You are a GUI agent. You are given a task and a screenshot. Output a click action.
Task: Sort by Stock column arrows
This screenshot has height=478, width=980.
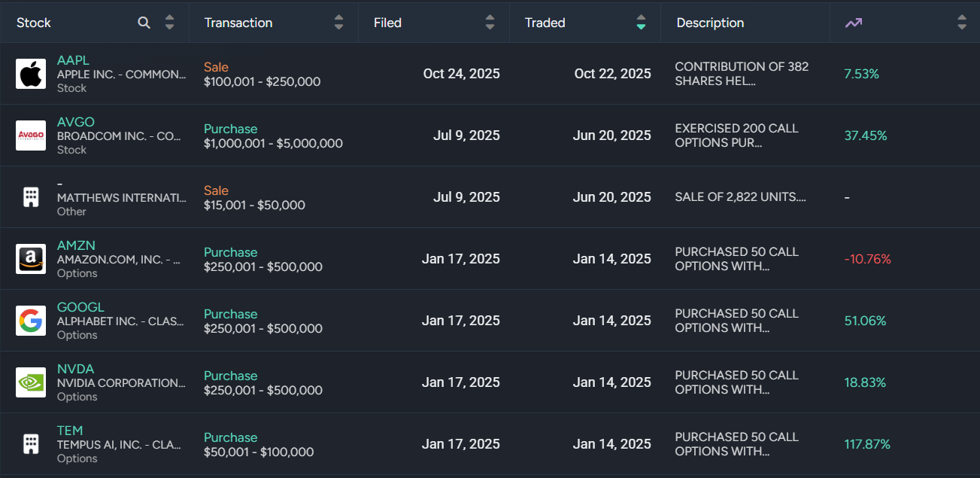pos(169,23)
